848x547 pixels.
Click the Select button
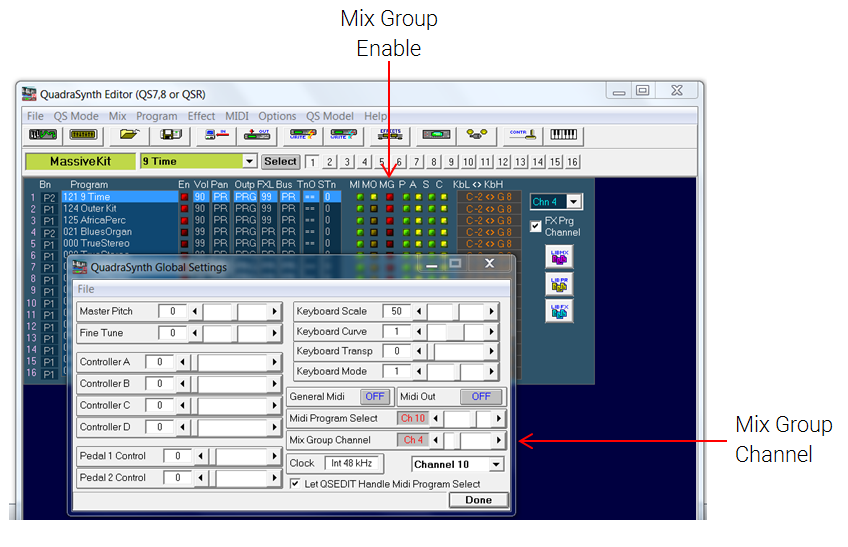click(x=280, y=161)
